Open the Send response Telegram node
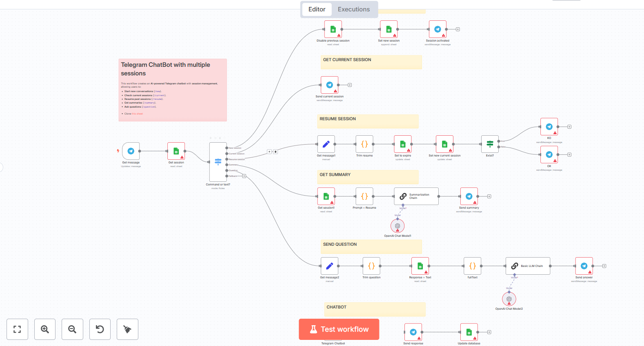 click(x=413, y=332)
